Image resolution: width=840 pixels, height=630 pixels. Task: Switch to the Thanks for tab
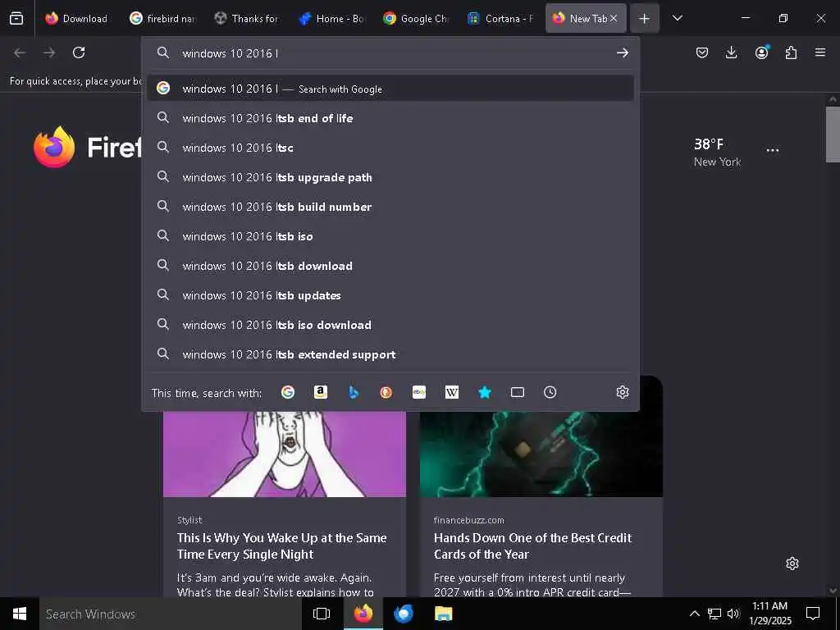click(247, 19)
